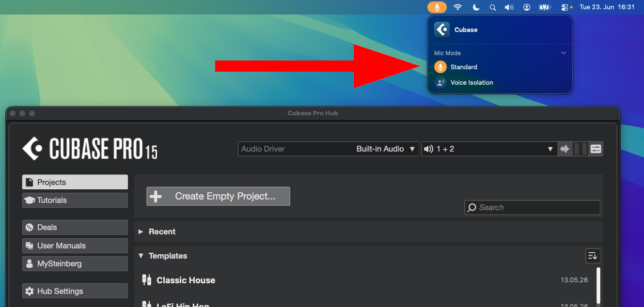Image resolution: width=644 pixels, height=307 pixels.
Task: Collapse the Templates section
Action: pyautogui.click(x=141, y=256)
